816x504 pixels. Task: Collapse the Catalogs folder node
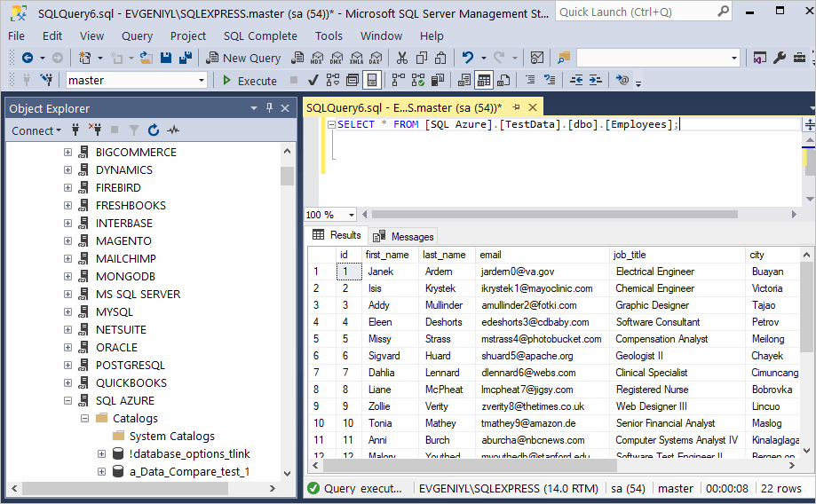click(x=85, y=418)
